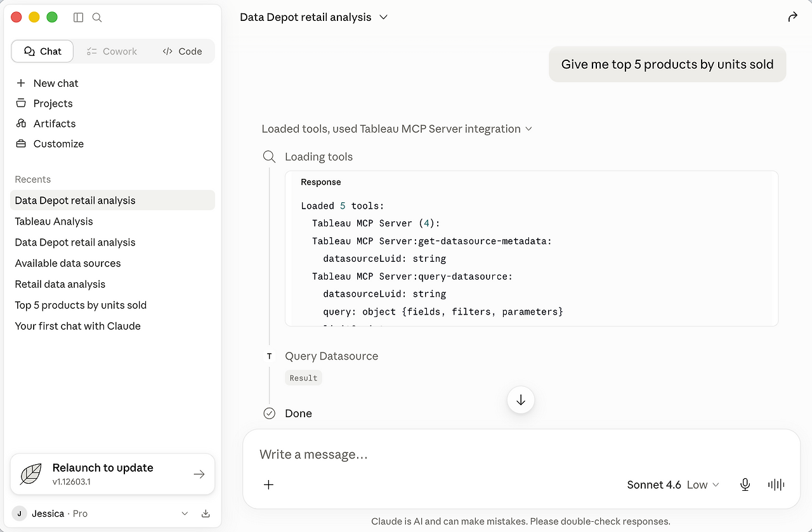Viewport: 812px width, 532px height.
Task: Click the Tableau T icon beside Query Datasource
Action: point(270,356)
